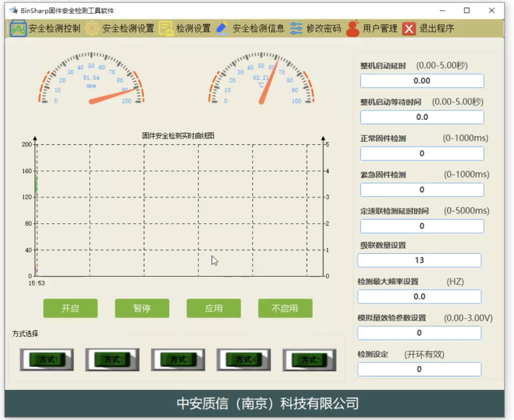This screenshot has width=514, height=420.
Task: Open 安全检测信息 with the pencil icon
Action: (222, 28)
